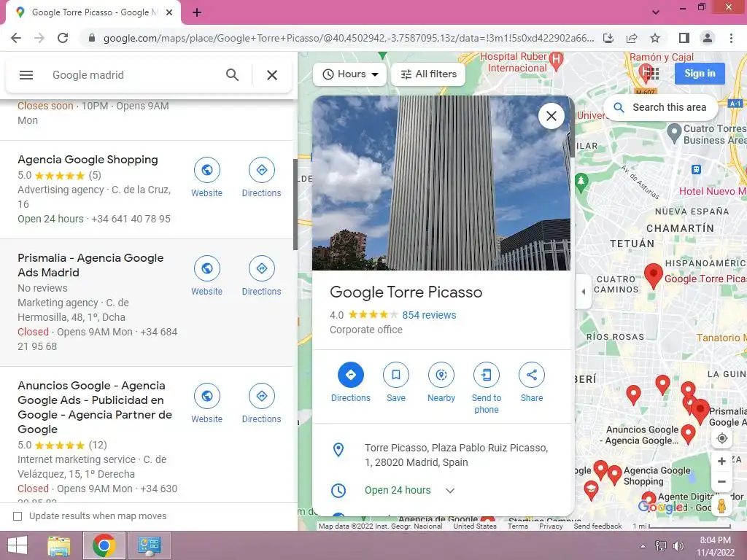Open the hamburger menu in search box
Image resolution: width=747 pixels, height=560 pixels.
(26, 75)
